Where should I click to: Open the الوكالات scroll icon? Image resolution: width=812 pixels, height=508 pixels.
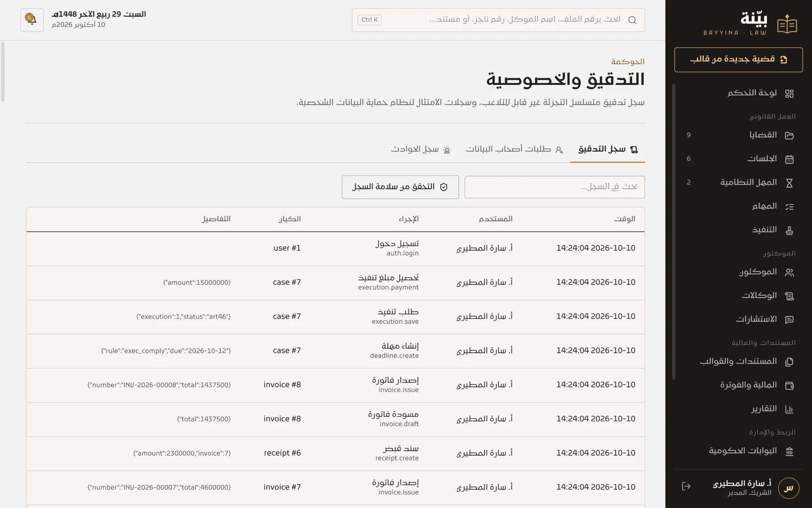click(x=789, y=296)
